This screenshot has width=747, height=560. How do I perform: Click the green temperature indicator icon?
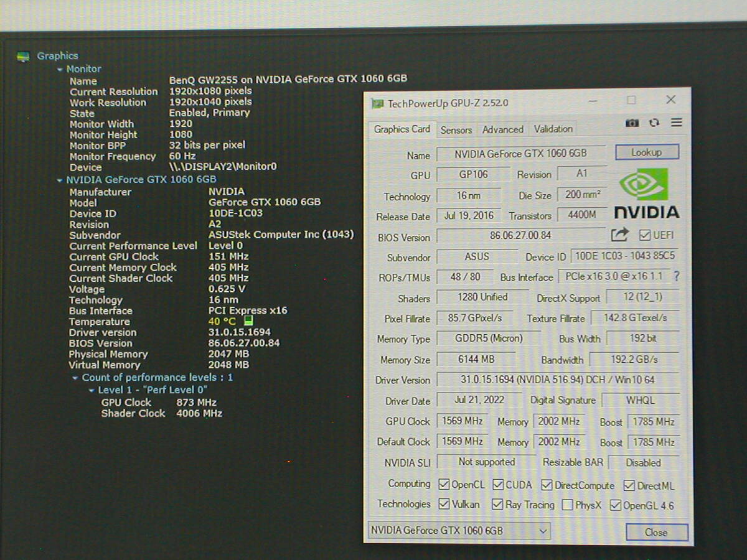[248, 320]
